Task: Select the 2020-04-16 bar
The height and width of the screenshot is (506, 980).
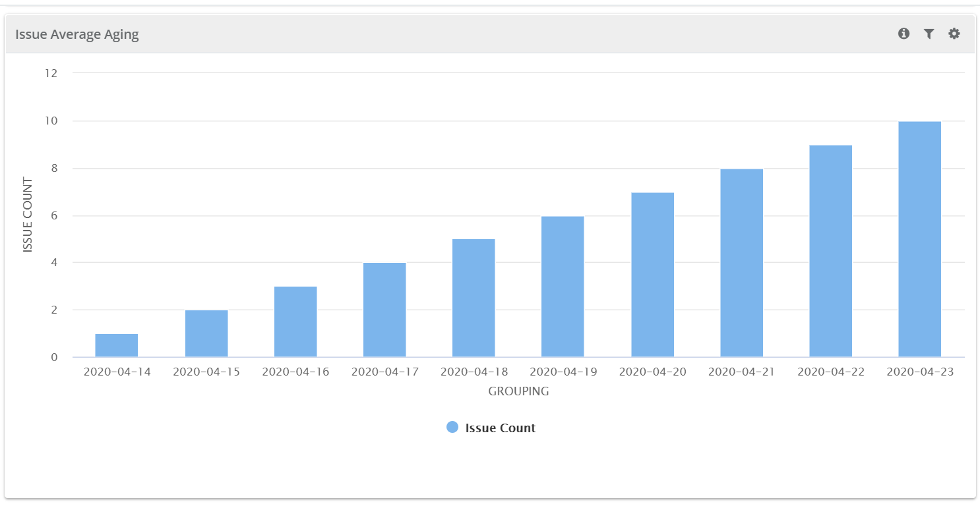Action: 295,322
